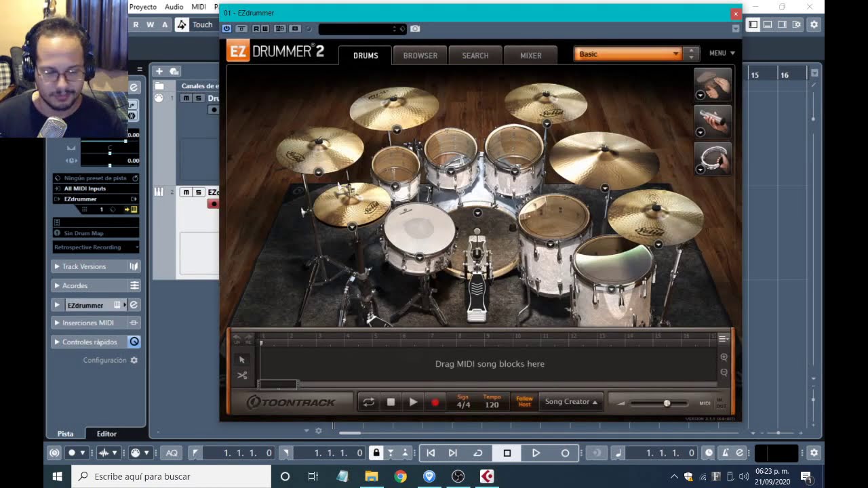Toggle read/write automation buttons in plugin header
This screenshot has height=488, width=868.
[x=260, y=28]
